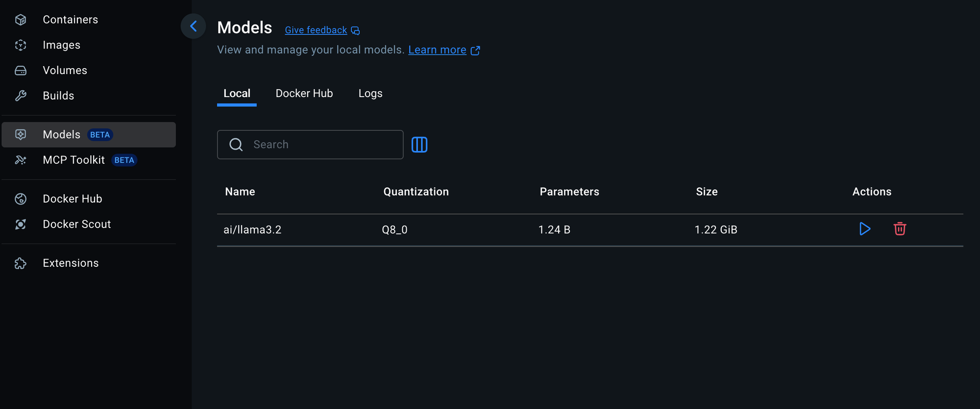This screenshot has width=980, height=409.
Task: Switch to the Logs tab
Action: click(370, 93)
